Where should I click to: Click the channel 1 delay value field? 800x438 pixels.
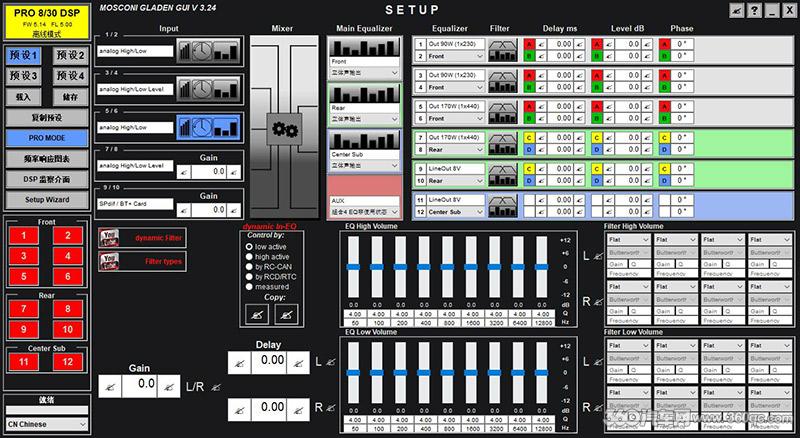click(560, 44)
